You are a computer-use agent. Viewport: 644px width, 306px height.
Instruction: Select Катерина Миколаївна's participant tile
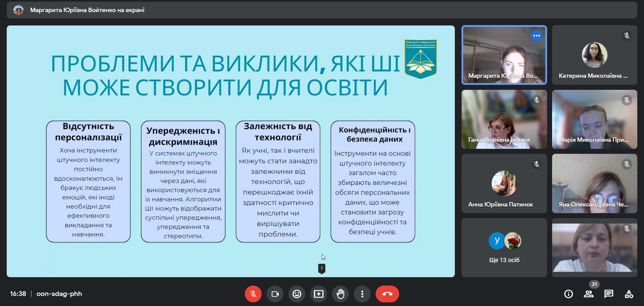point(594,55)
